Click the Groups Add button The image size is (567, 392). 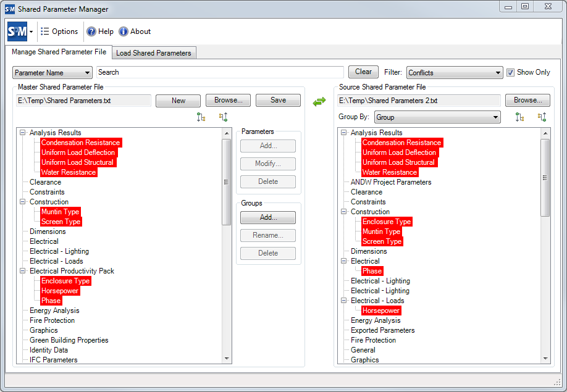(x=268, y=217)
